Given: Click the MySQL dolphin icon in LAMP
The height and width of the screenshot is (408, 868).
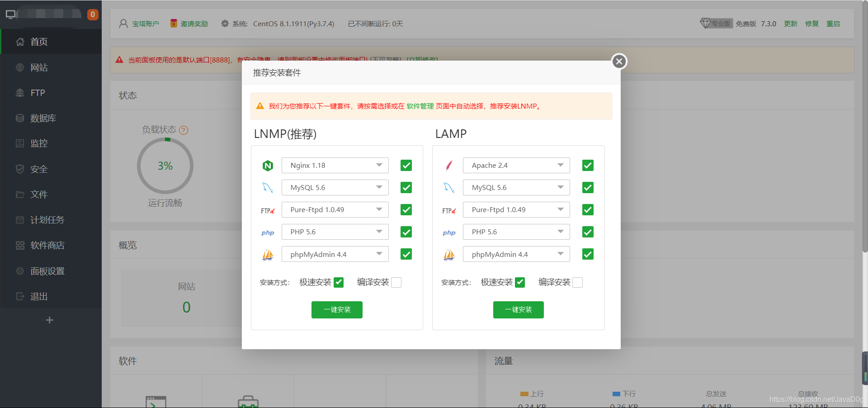Looking at the screenshot, I should 449,188.
